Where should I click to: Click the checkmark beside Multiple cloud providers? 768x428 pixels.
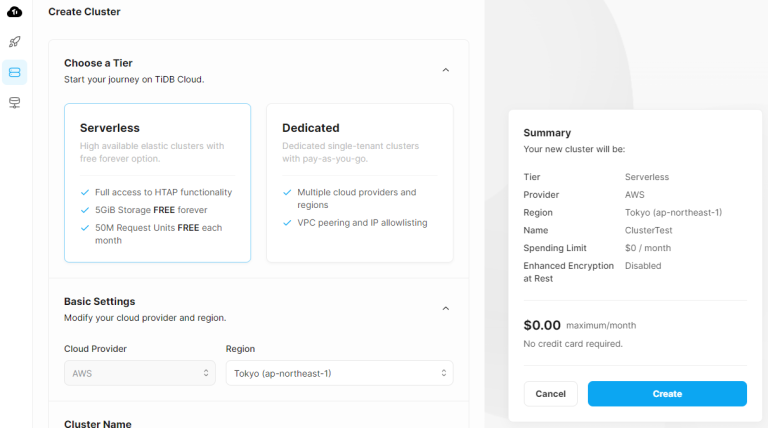pyautogui.click(x=287, y=192)
